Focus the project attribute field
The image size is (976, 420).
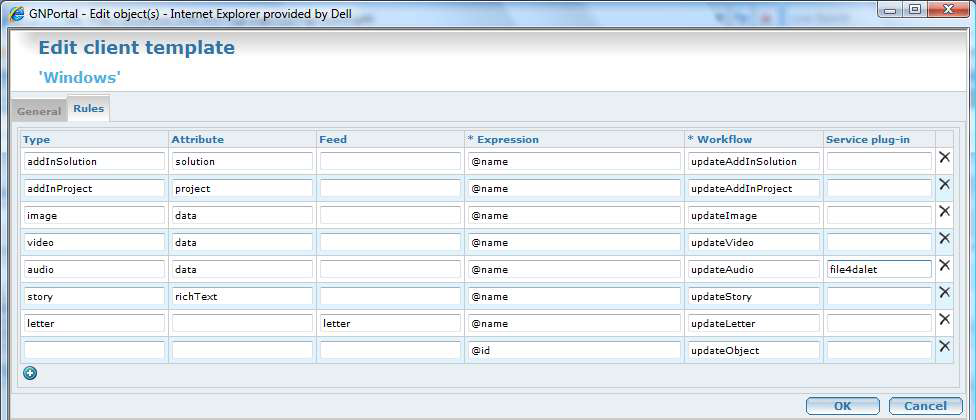[242, 189]
